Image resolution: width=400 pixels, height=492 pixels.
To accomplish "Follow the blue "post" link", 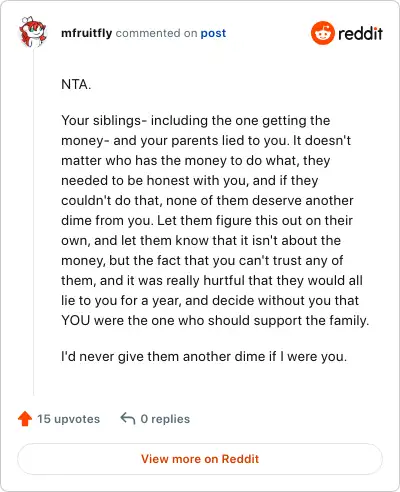I will 213,34.
